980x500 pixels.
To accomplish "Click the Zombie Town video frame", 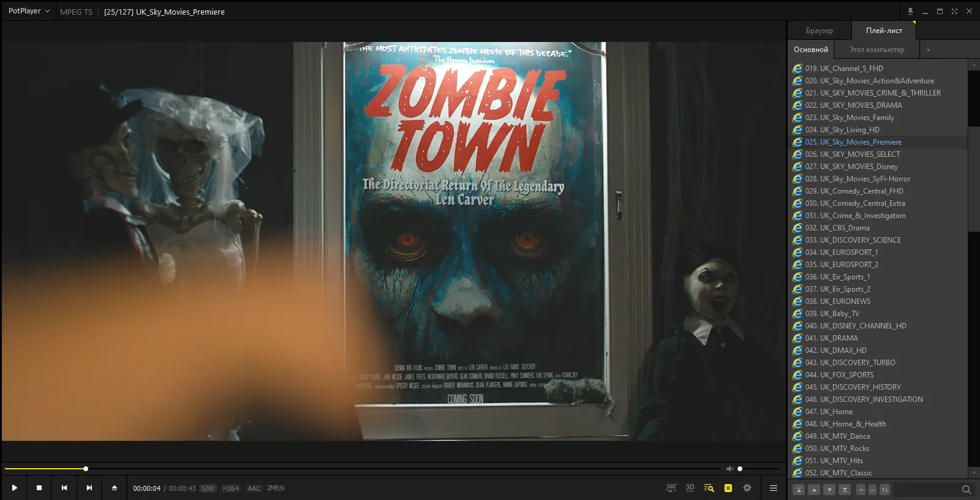I will (394, 241).
